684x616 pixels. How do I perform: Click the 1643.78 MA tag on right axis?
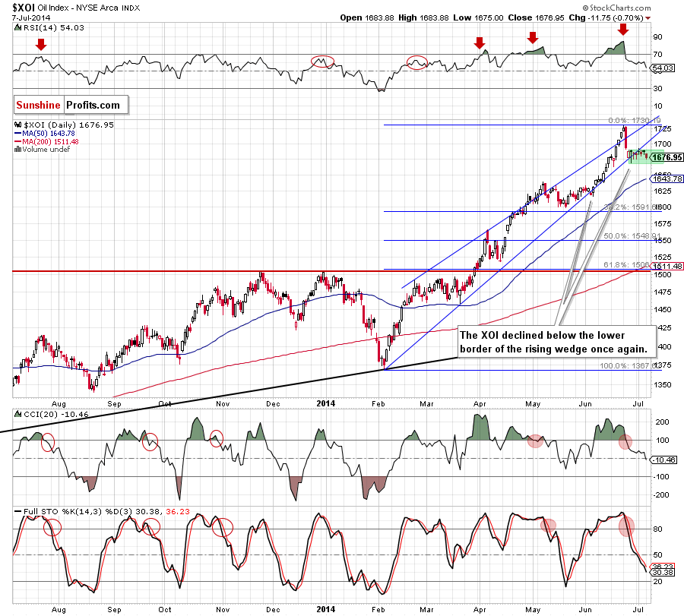click(x=667, y=178)
